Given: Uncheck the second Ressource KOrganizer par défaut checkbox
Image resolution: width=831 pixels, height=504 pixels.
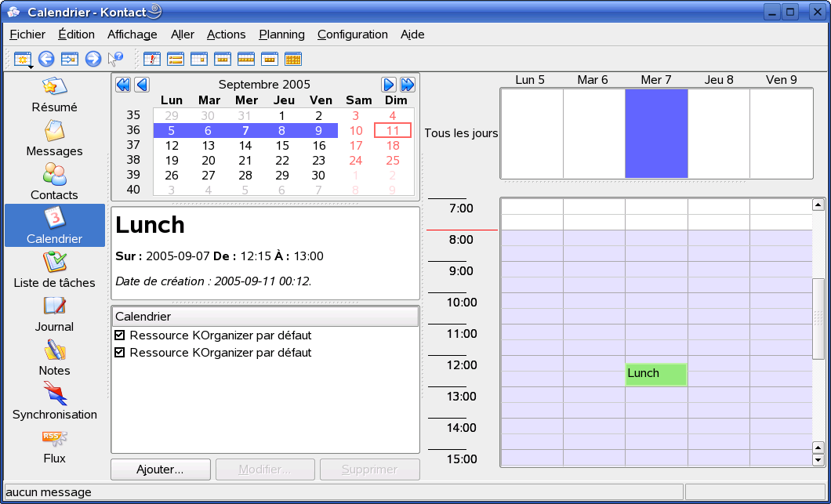Looking at the screenshot, I should [120, 353].
